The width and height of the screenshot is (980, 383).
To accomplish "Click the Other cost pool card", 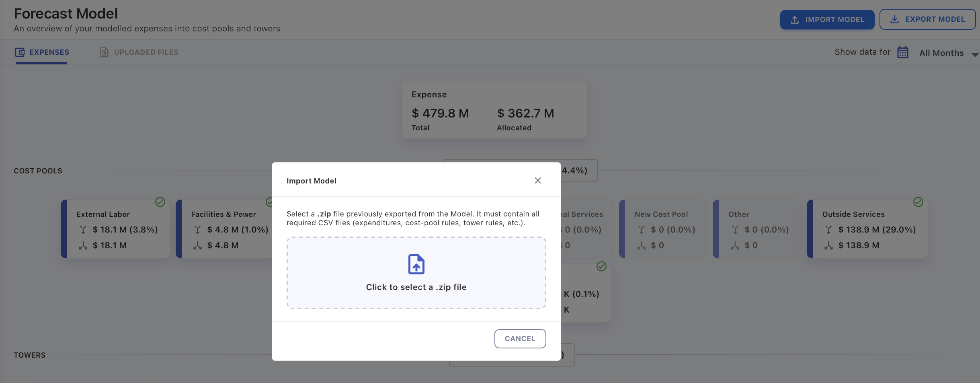I will (x=757, y=229).
